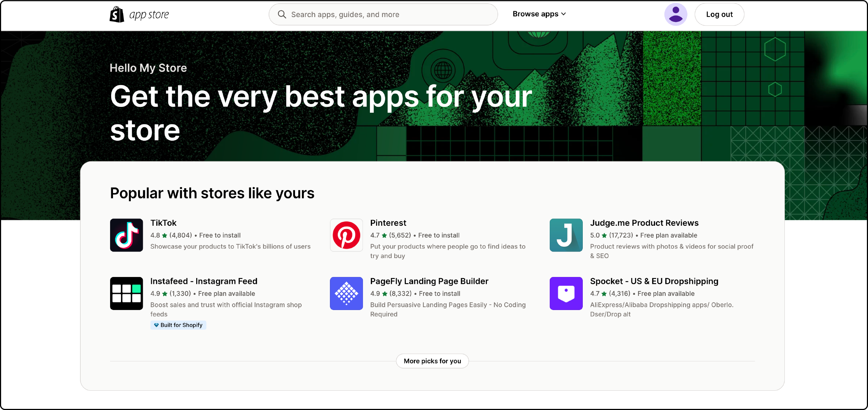Focus the Search apps input field
Image resolution: width=868 pixels, height=410 pixels.
pos(383,14)
